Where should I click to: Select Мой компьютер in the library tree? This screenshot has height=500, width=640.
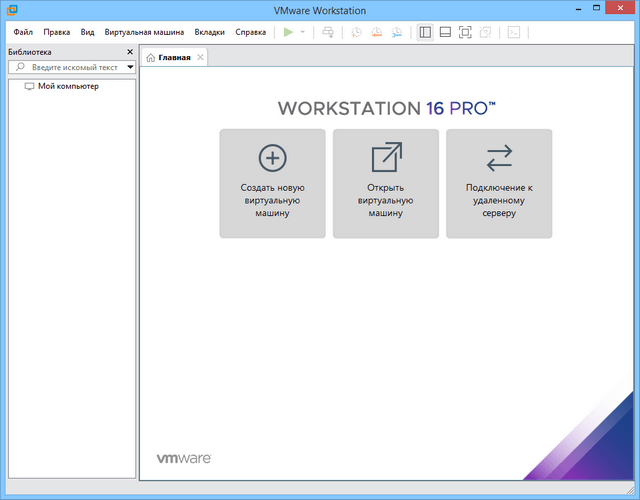[68, 86]
